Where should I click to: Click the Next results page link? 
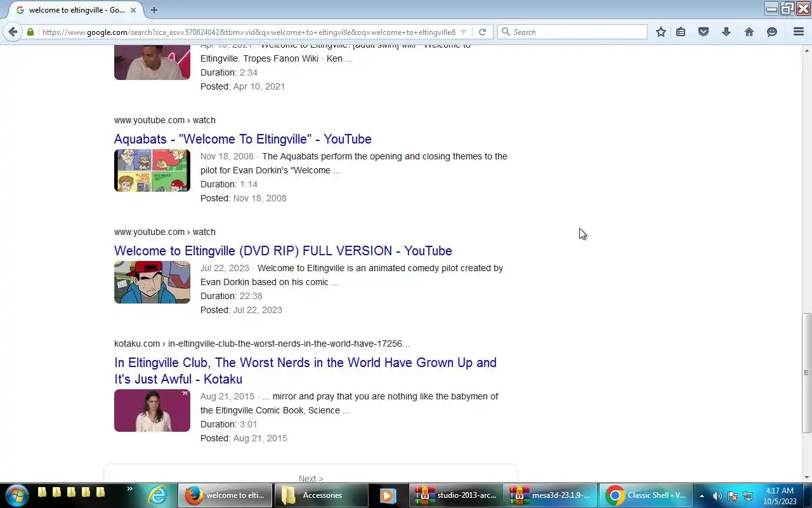(311, 479)
